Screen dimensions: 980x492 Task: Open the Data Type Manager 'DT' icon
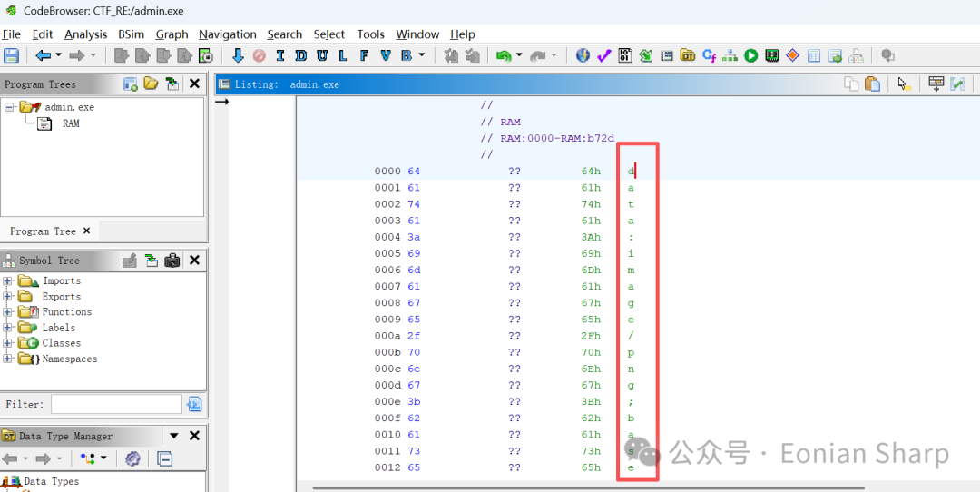(688, 55)
